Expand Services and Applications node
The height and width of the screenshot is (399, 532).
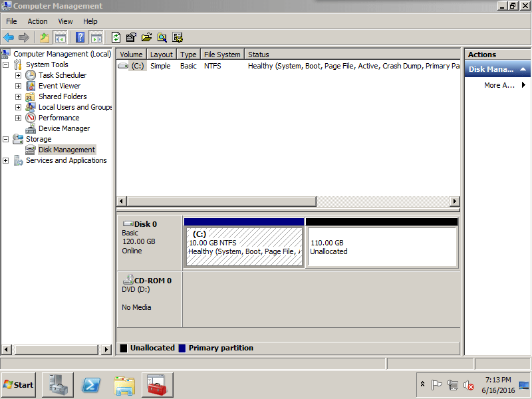point(6,160)
